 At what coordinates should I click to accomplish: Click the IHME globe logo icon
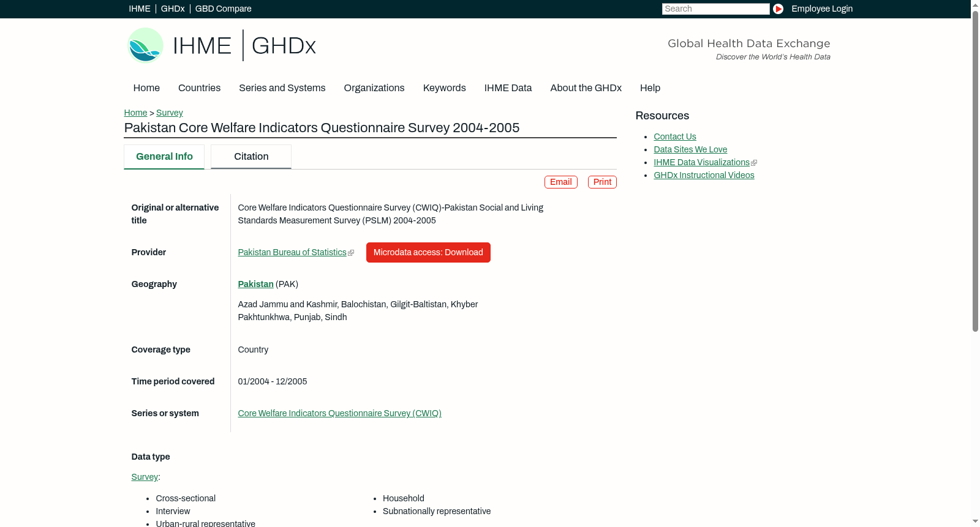(145, 45)
